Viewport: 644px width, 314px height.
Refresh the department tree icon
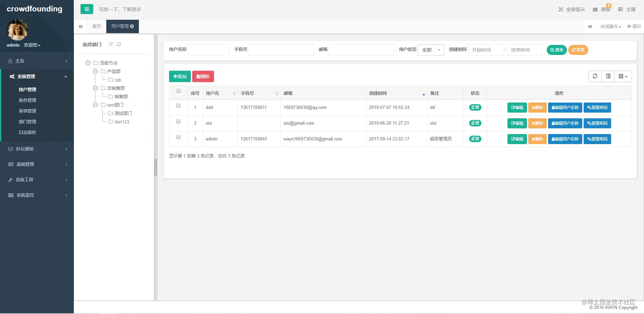[x=119, y=44]
